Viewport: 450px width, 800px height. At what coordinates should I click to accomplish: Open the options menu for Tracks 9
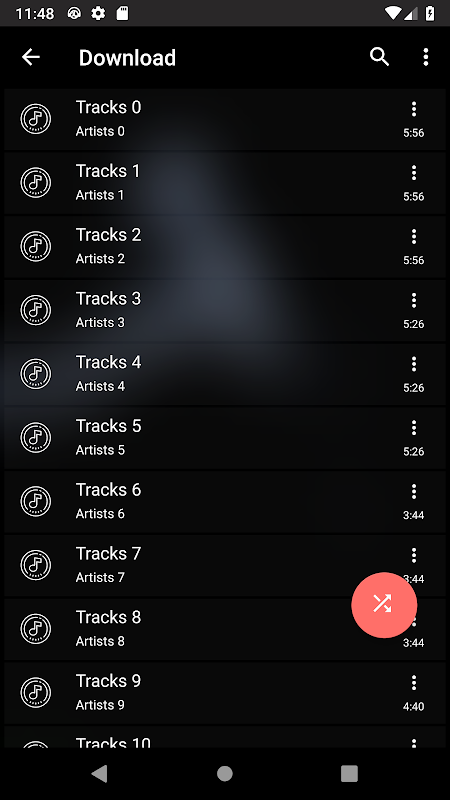click(x=414, y=683)
